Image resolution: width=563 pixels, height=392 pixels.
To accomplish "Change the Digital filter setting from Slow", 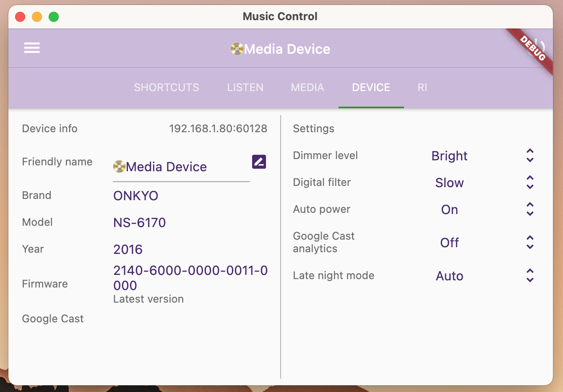I will pos(529,183).
